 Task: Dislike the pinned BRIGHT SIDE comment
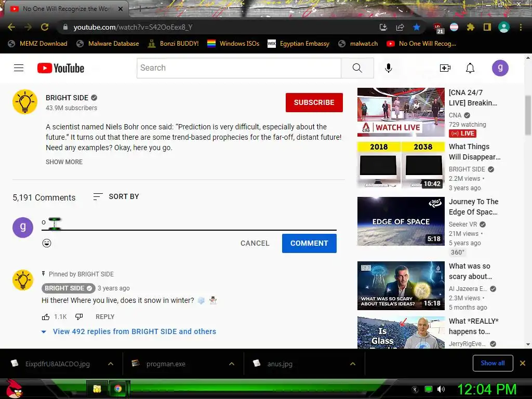(79, 317)
